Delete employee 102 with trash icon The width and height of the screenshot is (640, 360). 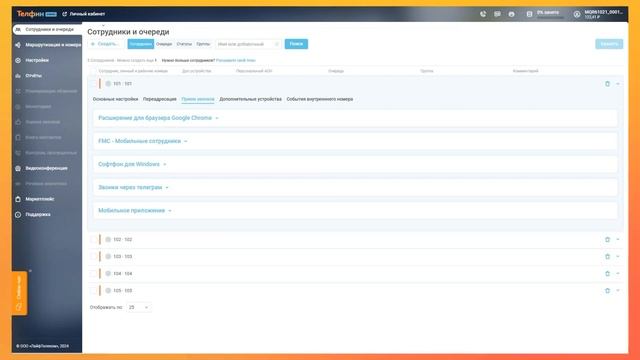click(x=607, y=240)
